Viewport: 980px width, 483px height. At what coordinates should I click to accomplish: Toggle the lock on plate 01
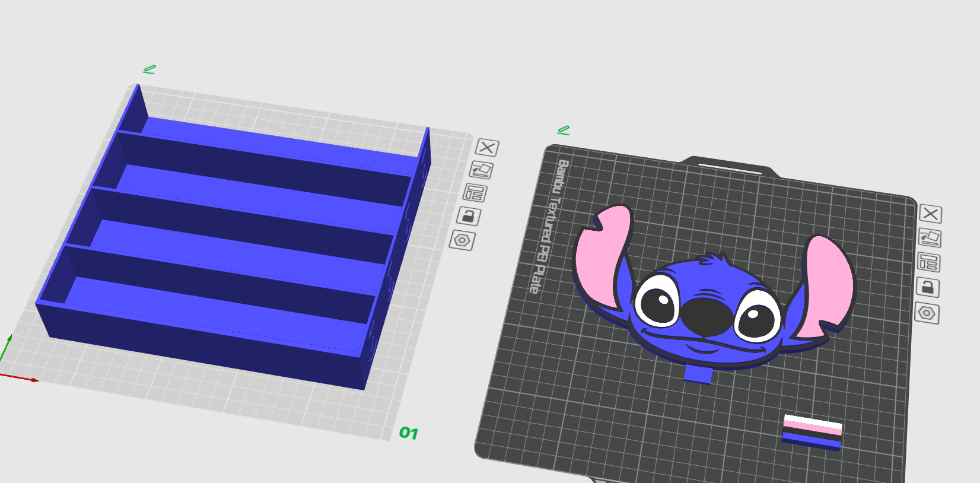click(469, 217)
